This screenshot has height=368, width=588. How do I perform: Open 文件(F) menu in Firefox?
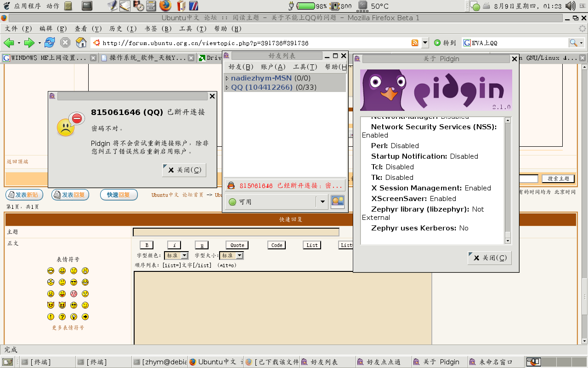18,29
